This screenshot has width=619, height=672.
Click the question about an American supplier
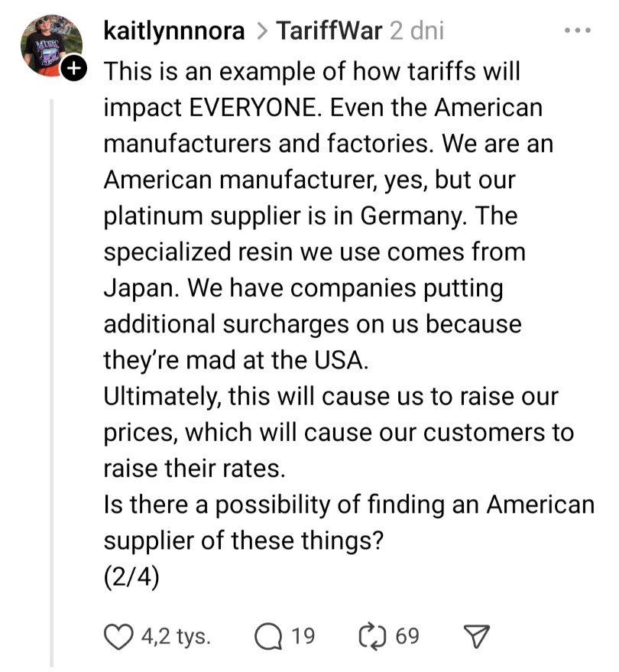pos(348,505)
